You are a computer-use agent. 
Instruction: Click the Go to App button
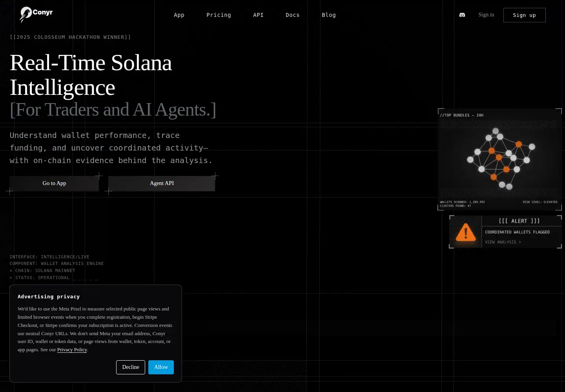pyautogui.click(x=54, y=183)
